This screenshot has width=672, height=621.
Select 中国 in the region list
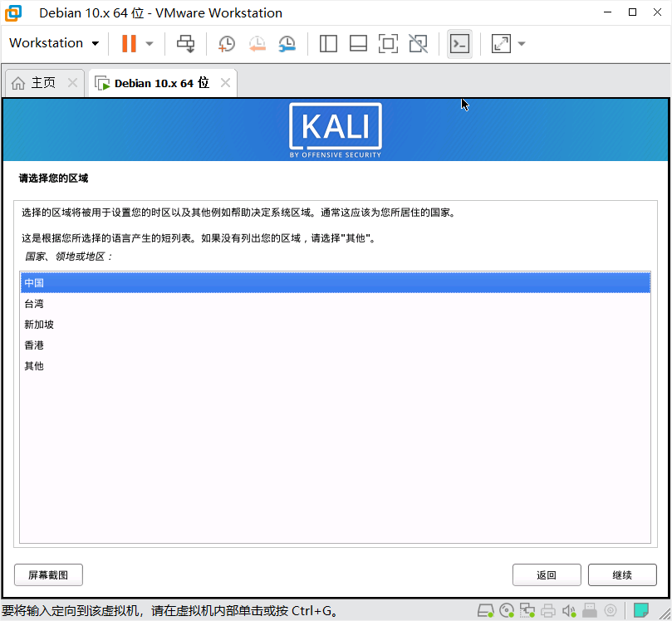335,282
